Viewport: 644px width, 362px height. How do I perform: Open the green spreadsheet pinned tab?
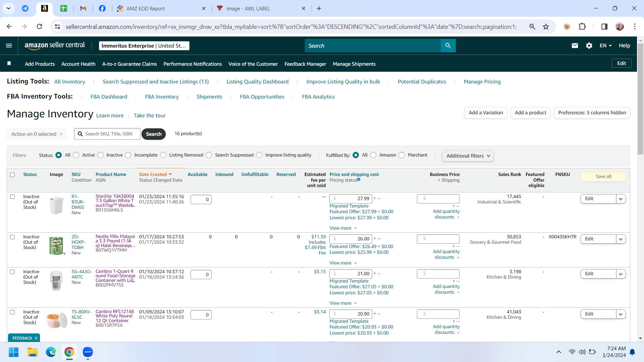click(64, 8)
